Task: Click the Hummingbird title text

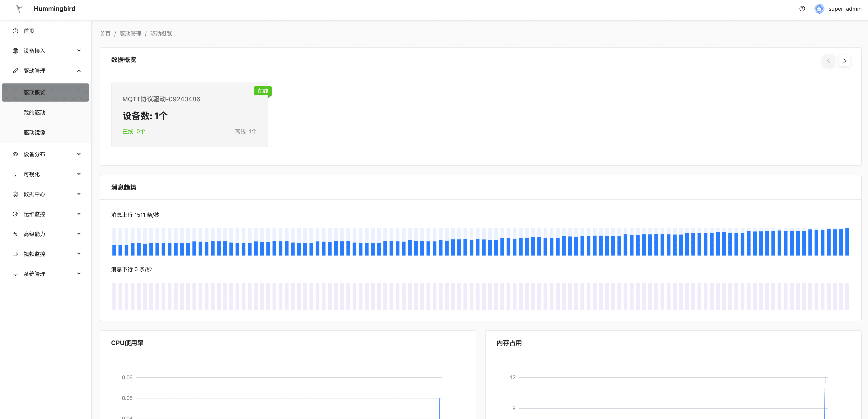Action: click(55, 9)
